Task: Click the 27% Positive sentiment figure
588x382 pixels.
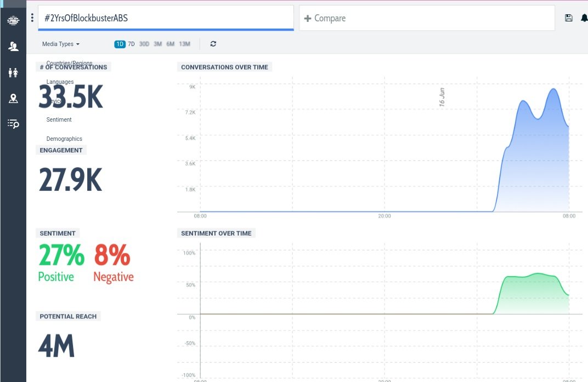Action: (61, 263)
